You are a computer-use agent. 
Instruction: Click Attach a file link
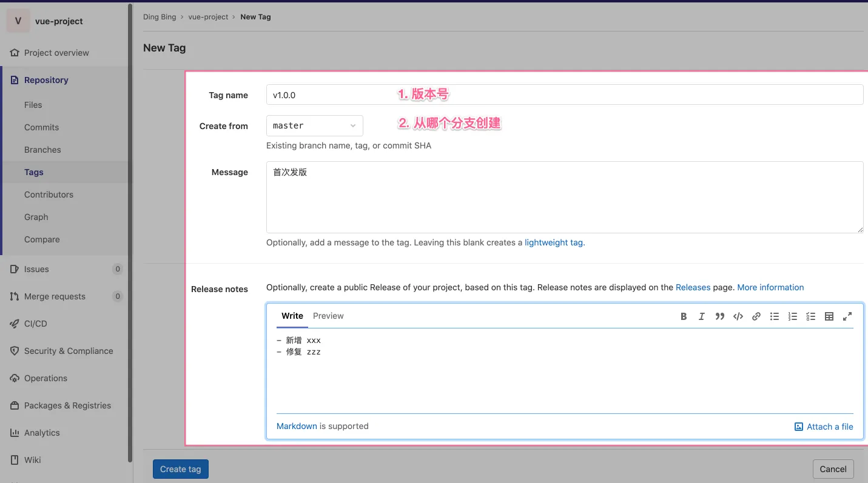(824, 427)
